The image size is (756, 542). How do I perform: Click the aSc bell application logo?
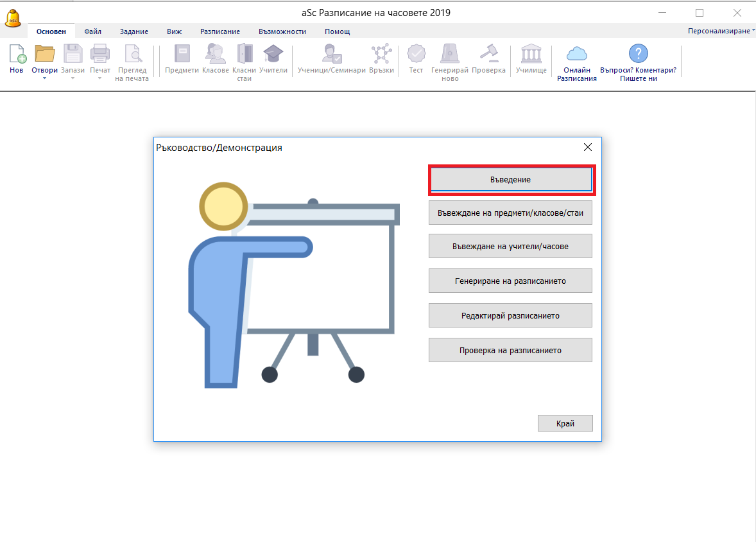pos(13,17)
